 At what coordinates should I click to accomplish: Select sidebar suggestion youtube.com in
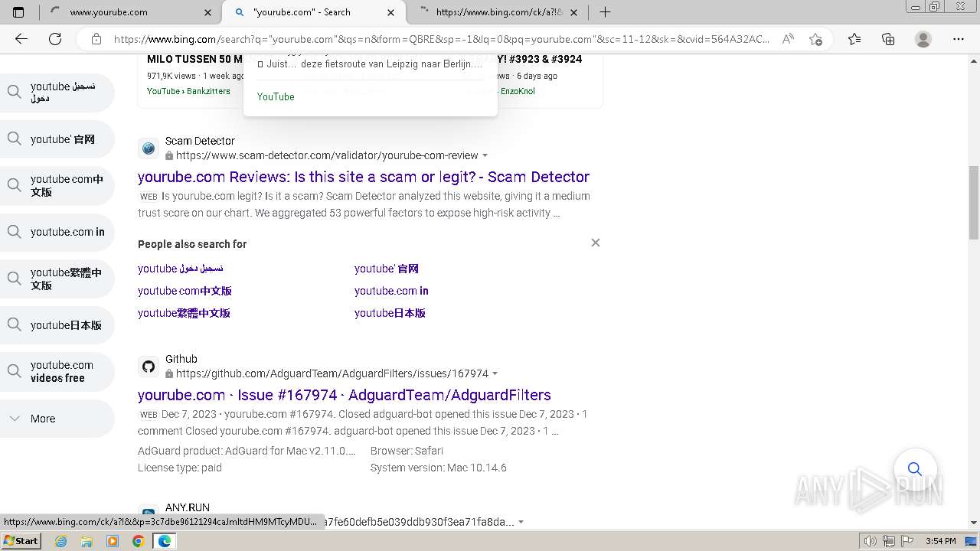click(x=57, y=232)
